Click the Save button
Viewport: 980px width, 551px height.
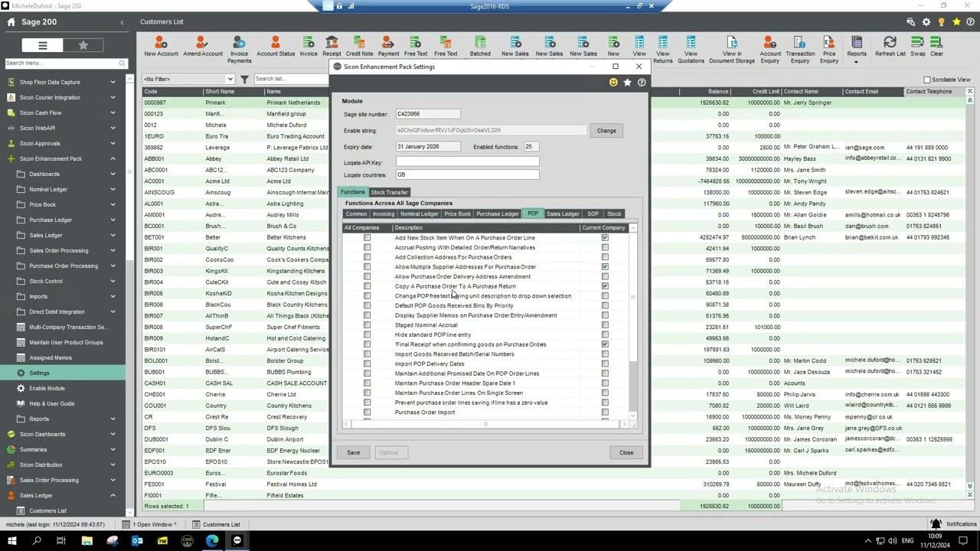(x=353, y=452)
